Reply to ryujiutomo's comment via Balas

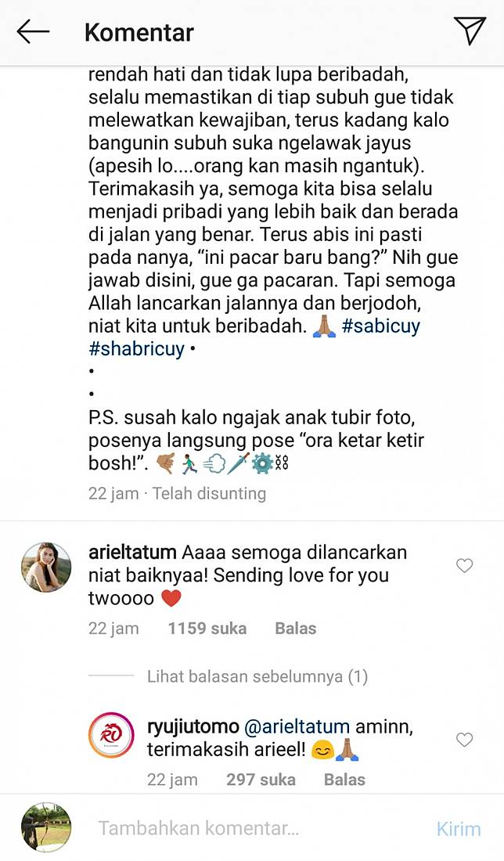pos(344,780)
